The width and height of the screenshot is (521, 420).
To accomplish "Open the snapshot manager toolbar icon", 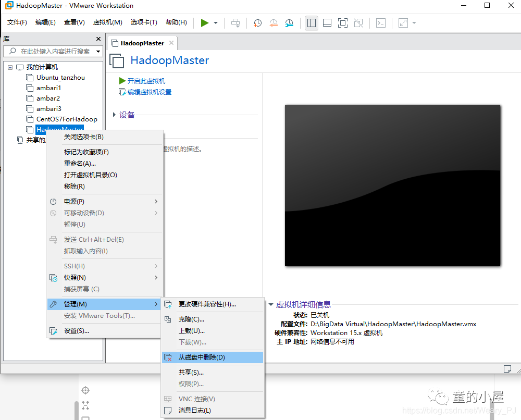I will 289,23.
